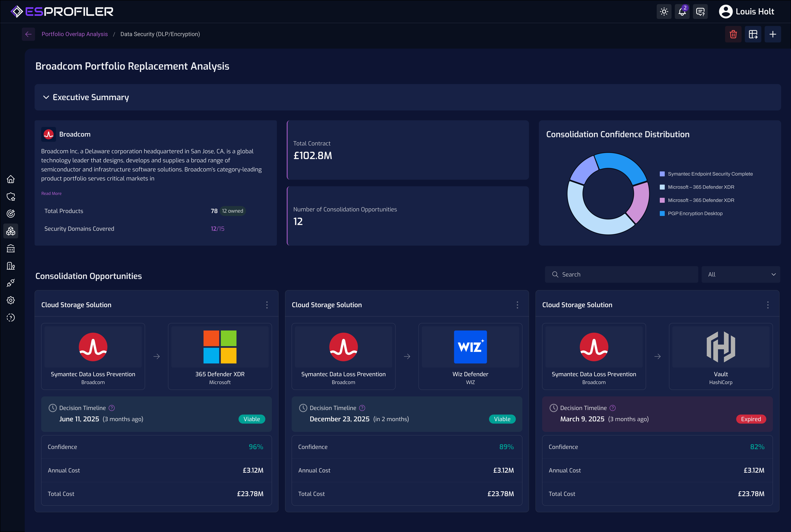
Task: Click the table export icon button
Action: click(x=753, y=34)
